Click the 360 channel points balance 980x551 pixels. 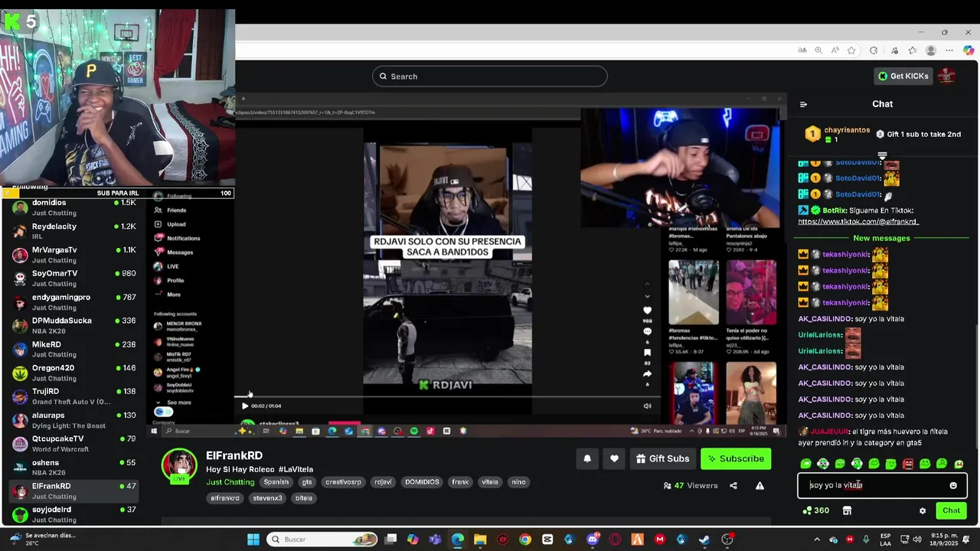[x=815, y=510]
